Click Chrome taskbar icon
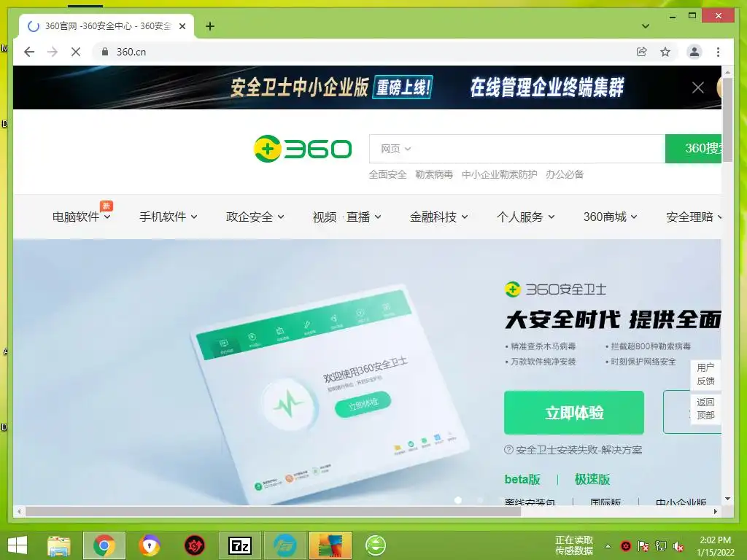The height and width of the screenshot is (560, 747). tap(104, 545)
